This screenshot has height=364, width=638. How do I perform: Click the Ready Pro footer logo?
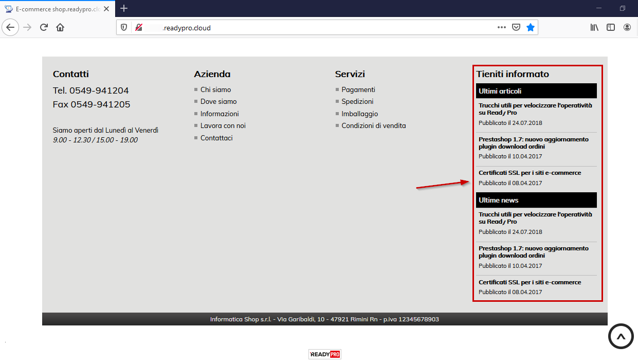(324, 354)
